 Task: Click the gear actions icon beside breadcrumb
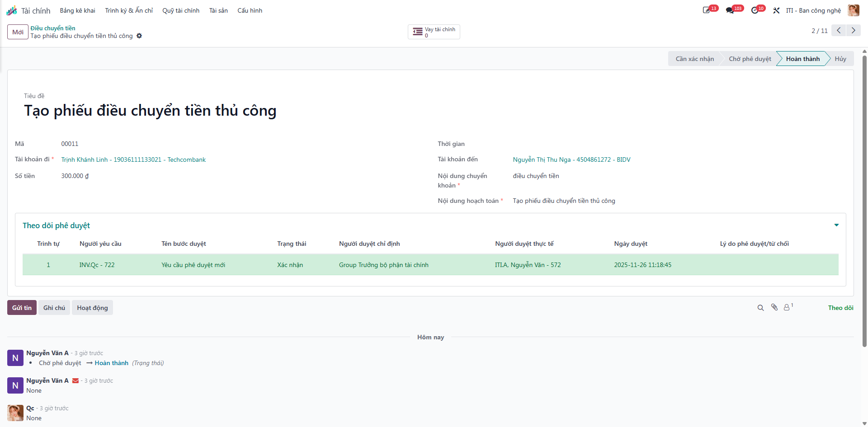pos(139,36)
